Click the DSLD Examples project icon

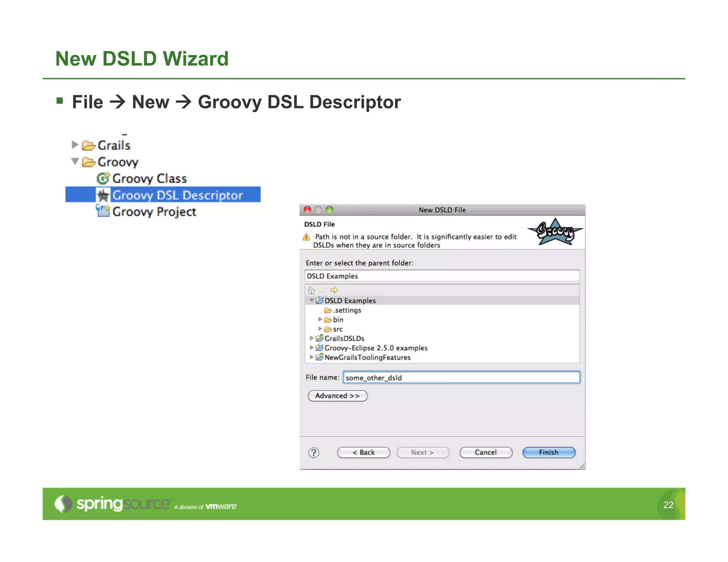click(320, 300)
